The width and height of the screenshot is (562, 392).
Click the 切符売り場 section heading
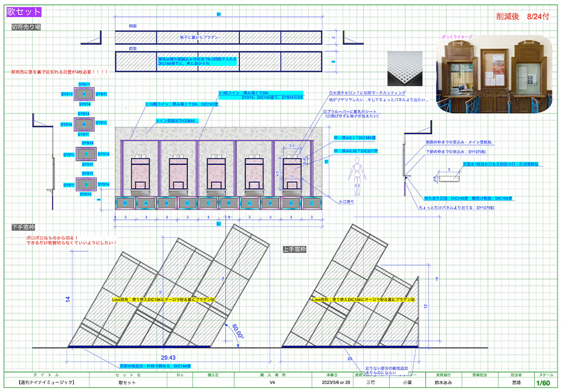click(x=26, y=27)
